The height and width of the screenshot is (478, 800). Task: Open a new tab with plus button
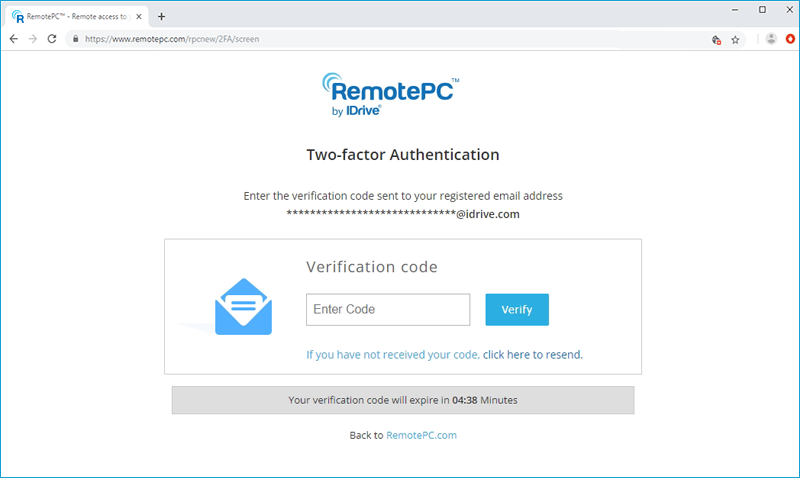pos(162,16)
